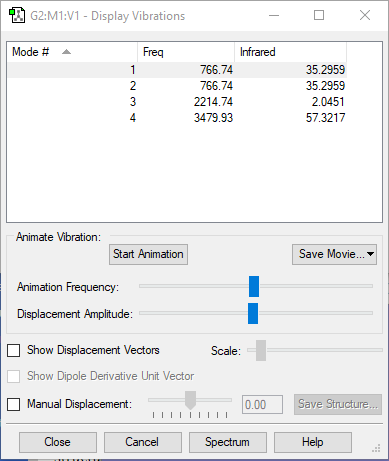The width and height of the screenshot is (389, 461).
Task: Click the Show Dipole Derivative Unit Vector checkbox
Action: tap(14, 376)
